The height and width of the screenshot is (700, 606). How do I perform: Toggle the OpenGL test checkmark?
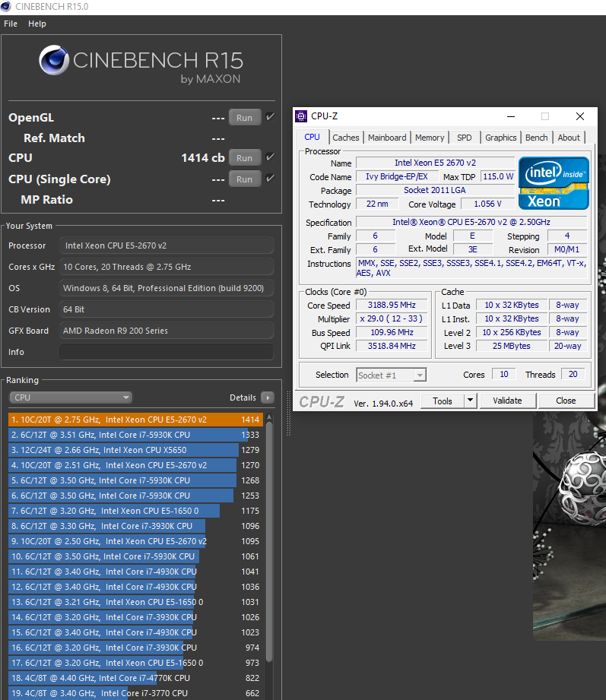click(x=270, y=117)
